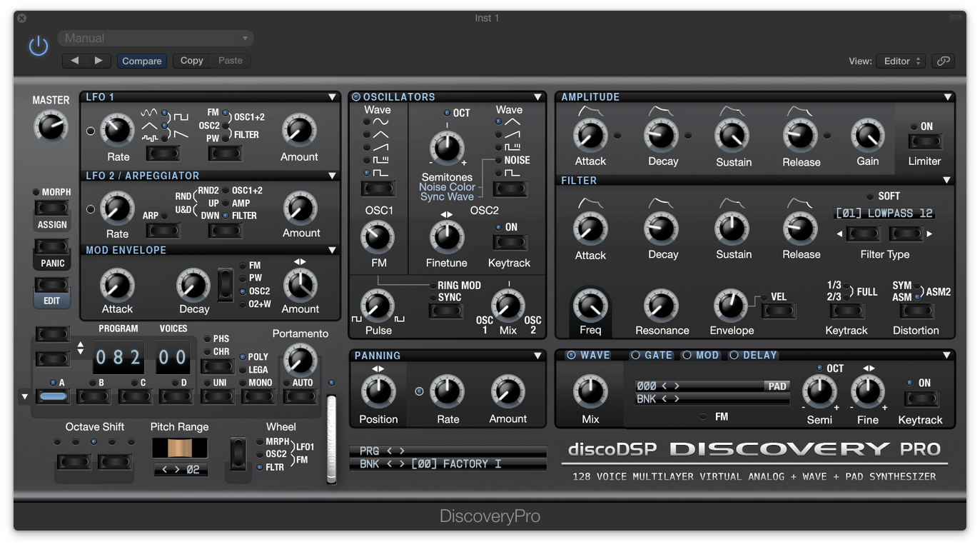Viewport: 980px width, 547px height.
Task: Click the Compare button
Action: pos(142,61)
